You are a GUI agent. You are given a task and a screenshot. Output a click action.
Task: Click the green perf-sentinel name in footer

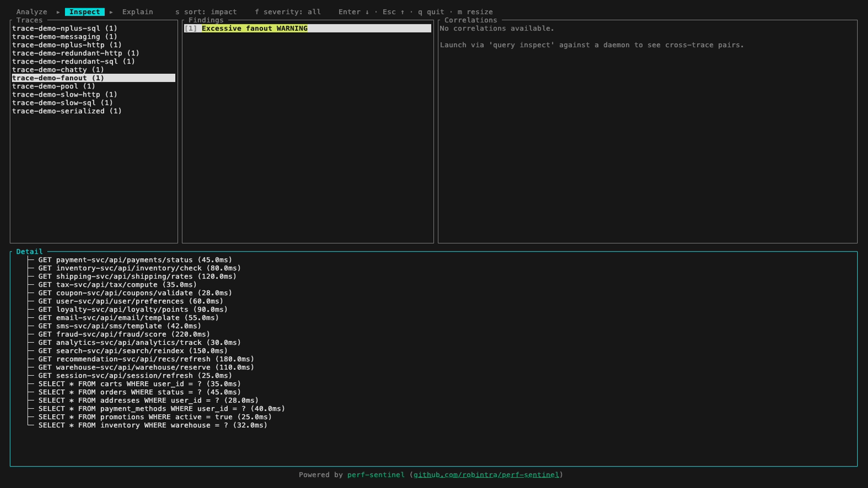click(376, 475)
